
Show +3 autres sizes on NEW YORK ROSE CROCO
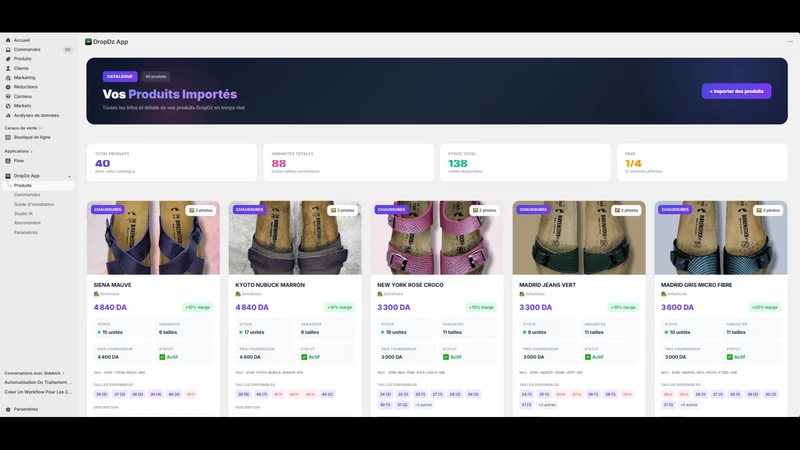423,405
